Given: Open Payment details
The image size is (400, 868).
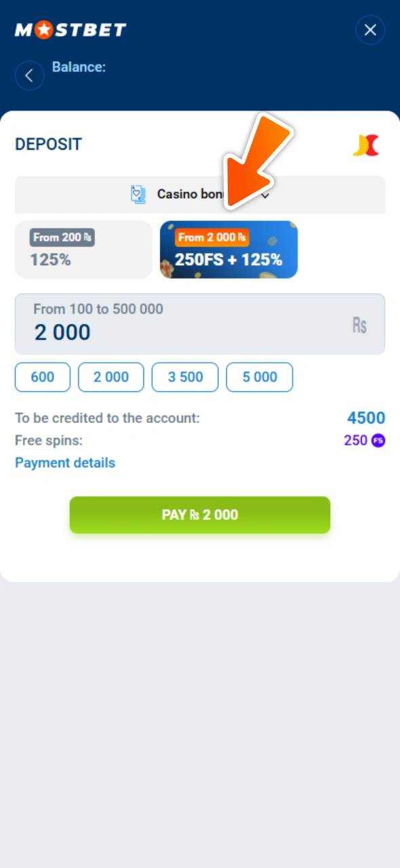Looking at the screenshot, I should tap(64, 462).
